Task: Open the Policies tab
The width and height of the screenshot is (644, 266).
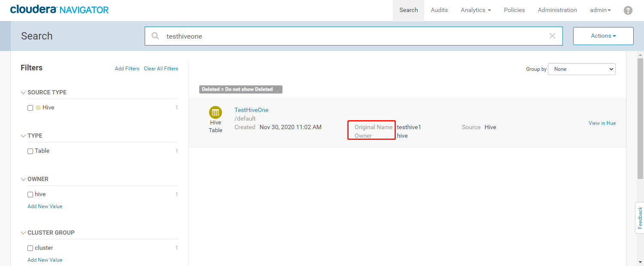Action: [x=514, y=10]
